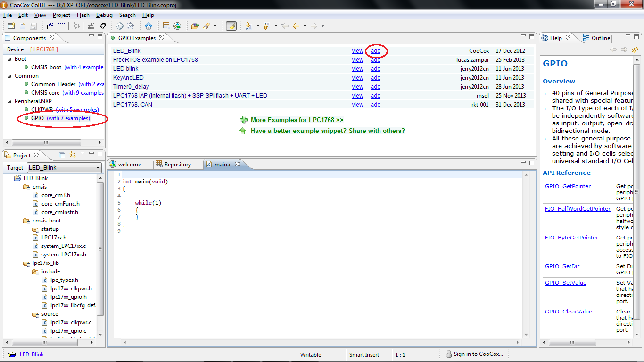Close the Components panel tab
This screenshot has width=644, height=362.
click(x=52, y=38)
